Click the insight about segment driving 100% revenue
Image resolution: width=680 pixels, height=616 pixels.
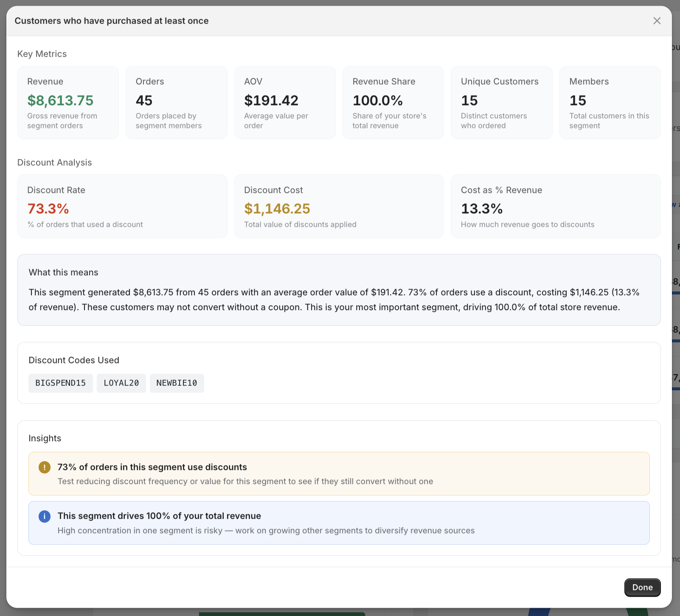tap(339, 523)
